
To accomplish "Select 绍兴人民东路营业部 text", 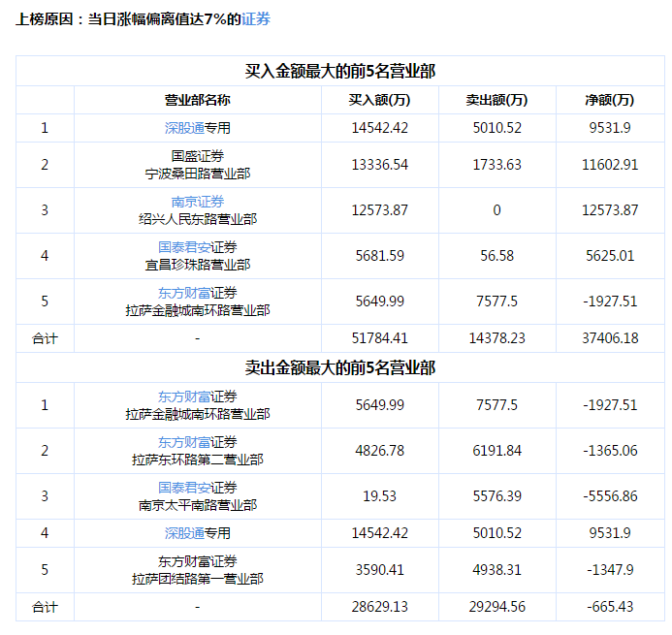I will [x=198, y=219].
